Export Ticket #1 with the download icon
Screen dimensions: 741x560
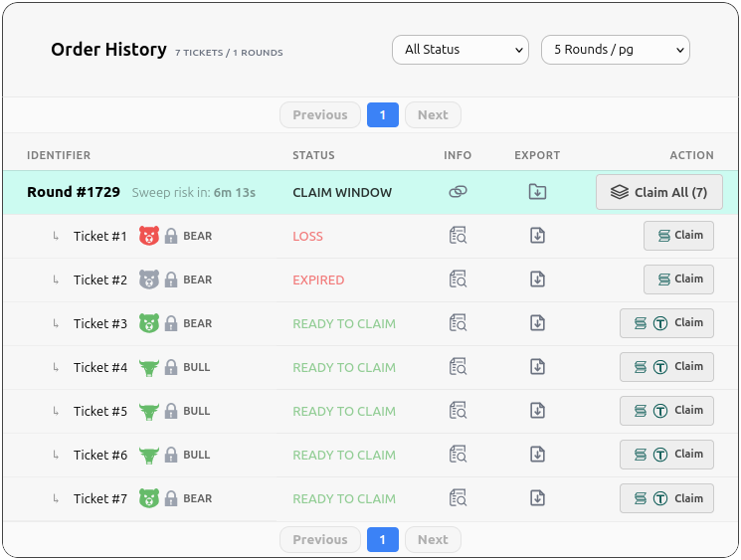pos(537,236)
